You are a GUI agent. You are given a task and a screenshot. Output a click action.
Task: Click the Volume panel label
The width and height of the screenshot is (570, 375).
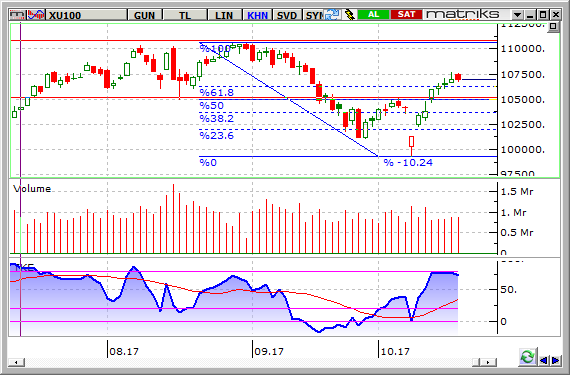coord(32,189)
